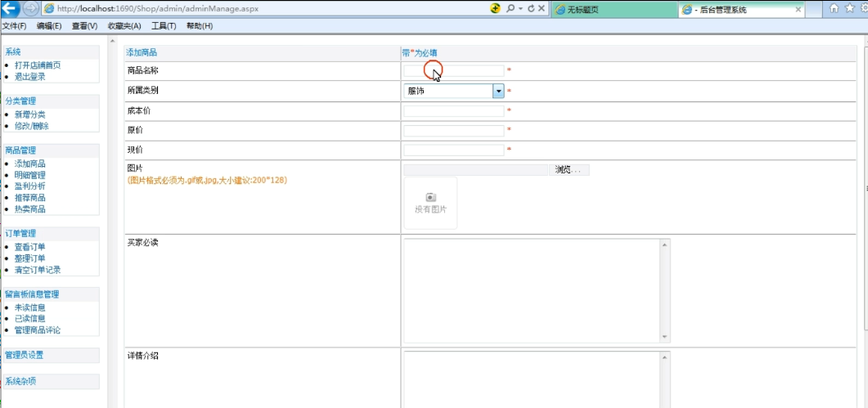Open Favorites with the star icon

(850, 8)
